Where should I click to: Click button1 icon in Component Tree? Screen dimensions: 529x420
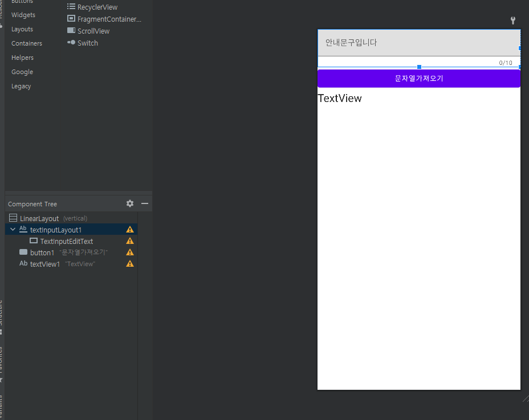click(23, 252)
